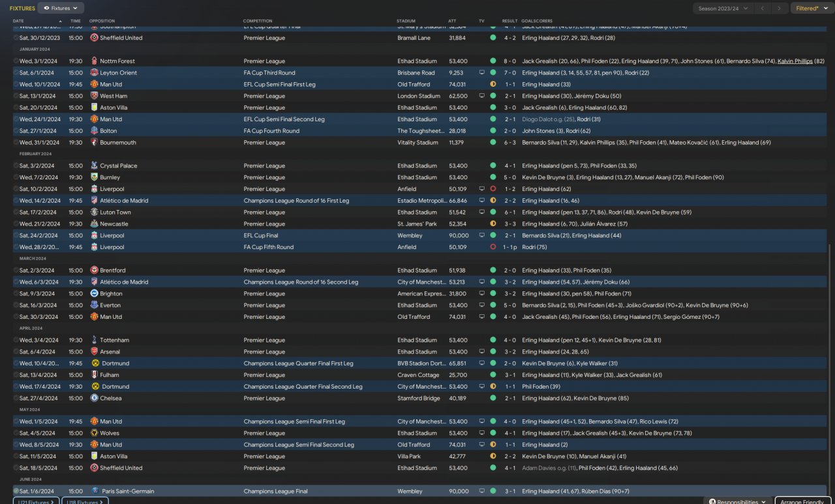The height and width of the screenshot is (504, 835).
Task: Expand the Responsibilities dropdown
Action: pos(737,501)
